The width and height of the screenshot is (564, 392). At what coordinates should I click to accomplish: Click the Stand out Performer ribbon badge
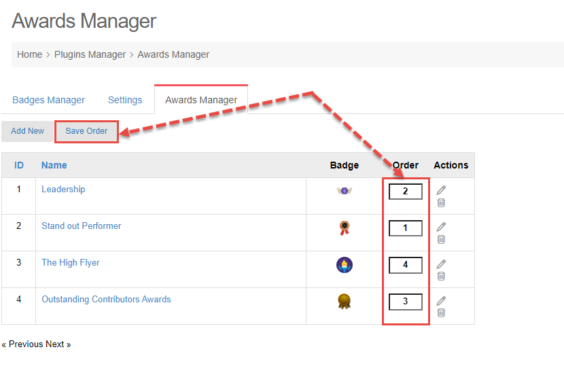(345, 228)
